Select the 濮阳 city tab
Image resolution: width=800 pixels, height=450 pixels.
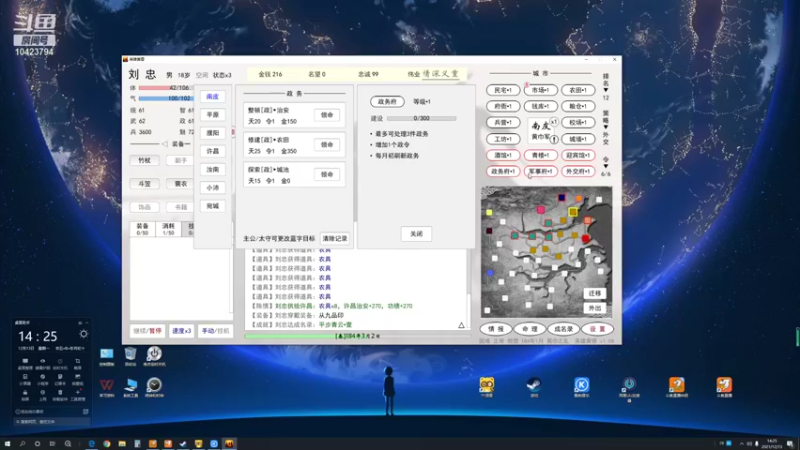213,133
